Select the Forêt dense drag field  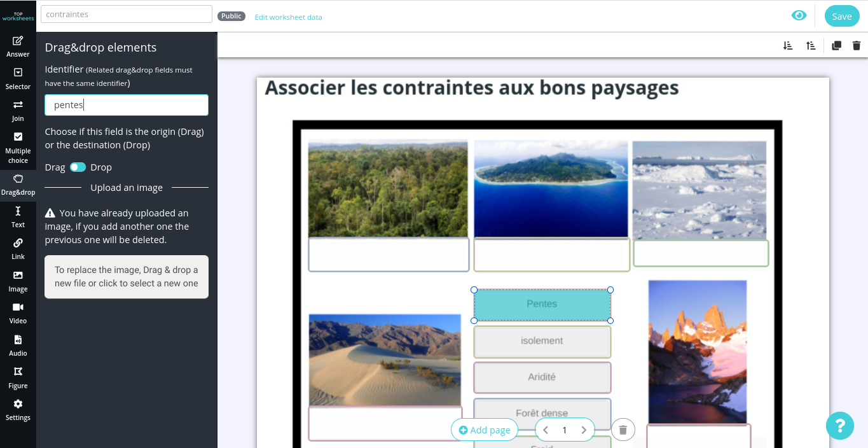click(542, 414)
